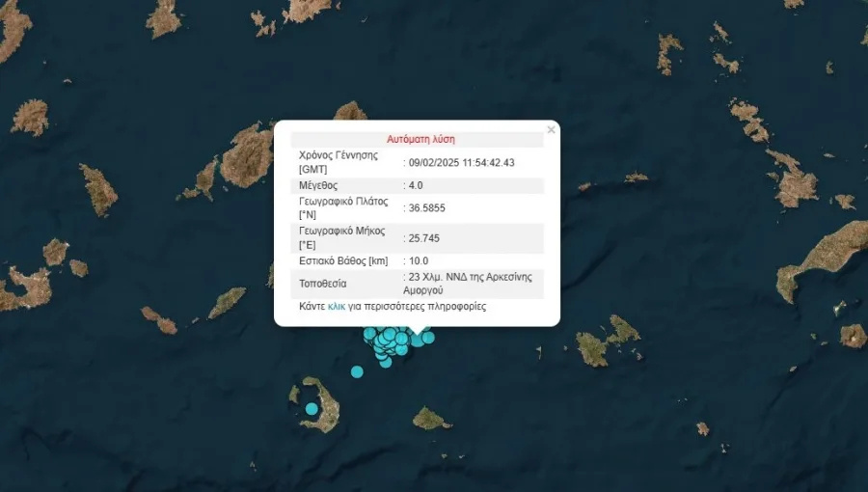Click the 'κλικ' link for more information

tap(337, 307)
